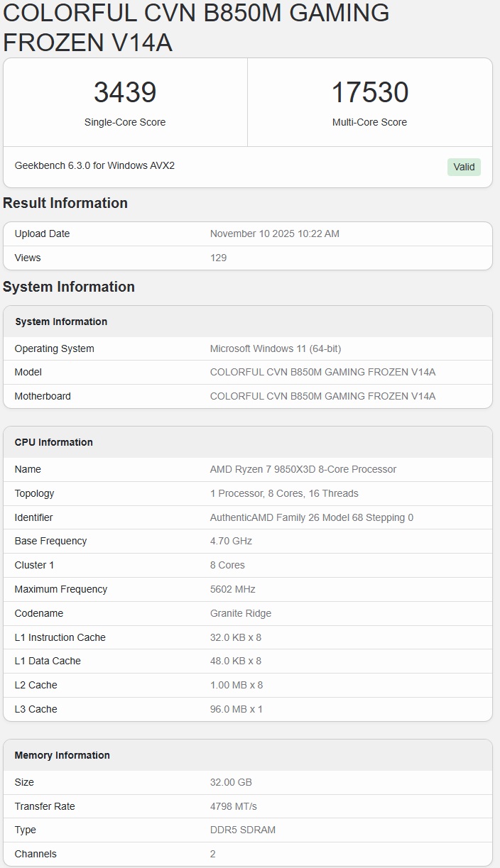The width and height of the screenshot is (500, 868).
Task: Click the CPU Information table header
Action: [x=54, y=442]
